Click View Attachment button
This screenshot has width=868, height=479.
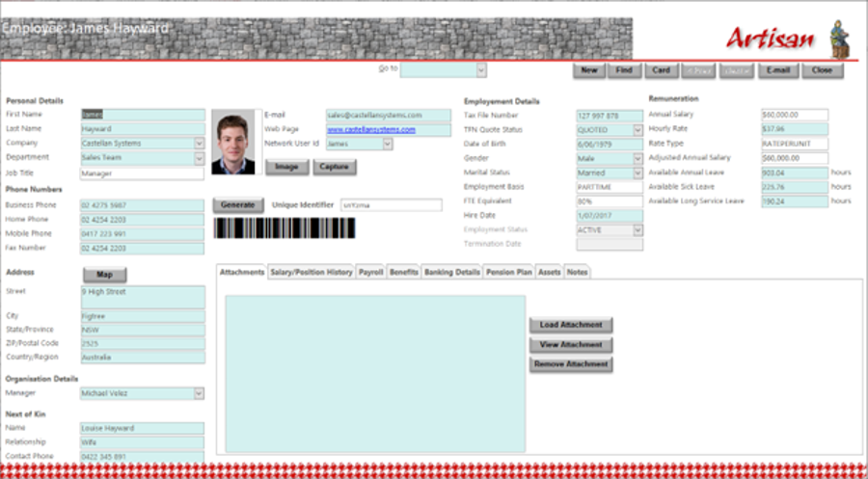pyautogui.click(x=571, y=345)
